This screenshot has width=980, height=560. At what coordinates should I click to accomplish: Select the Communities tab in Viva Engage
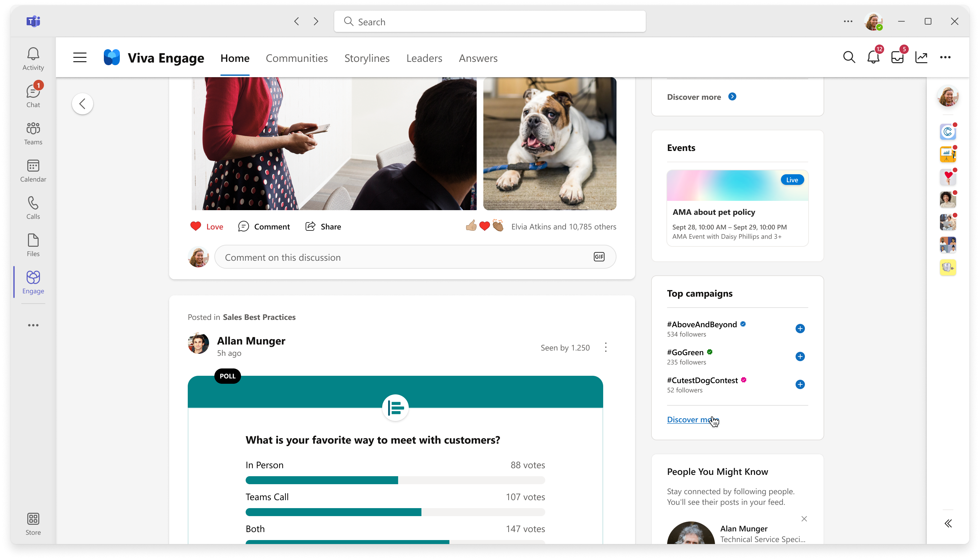coord(297,58)
